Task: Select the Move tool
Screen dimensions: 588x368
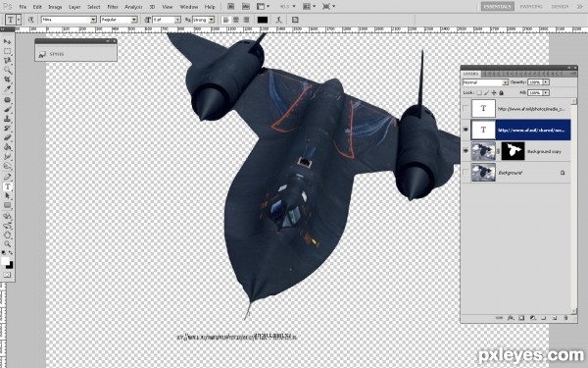Action: (7, 41)
